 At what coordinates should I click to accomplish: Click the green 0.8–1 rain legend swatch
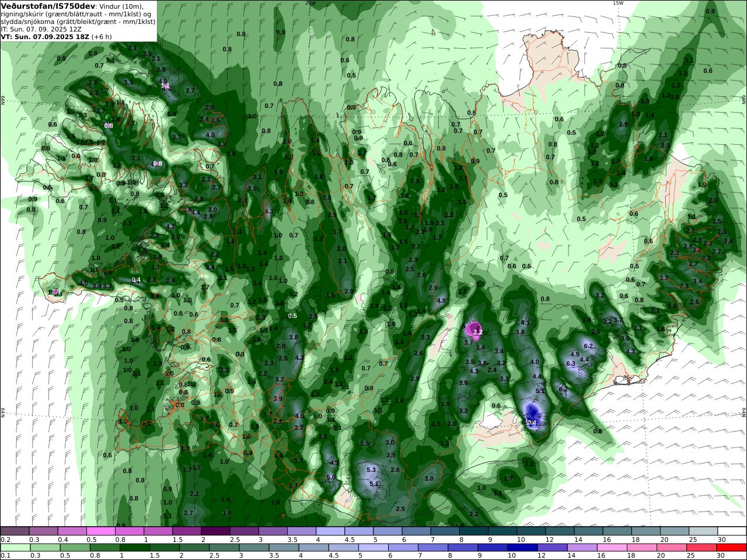104,548
